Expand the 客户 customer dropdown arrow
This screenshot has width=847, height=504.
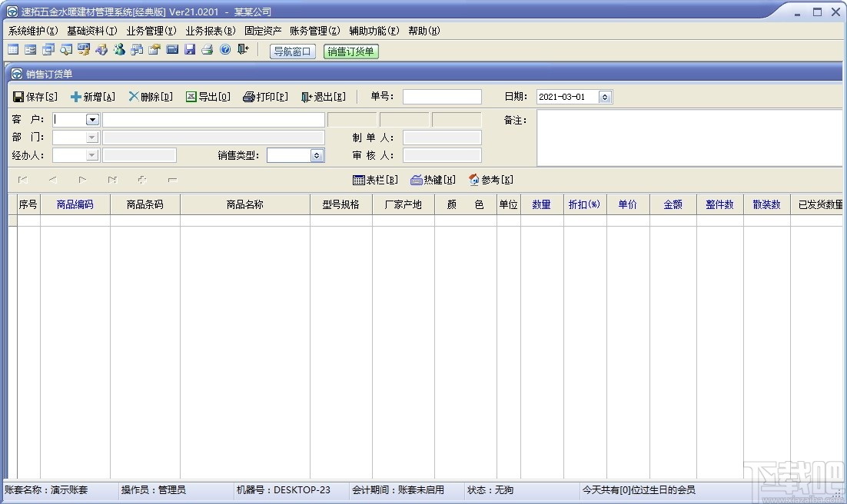coord(92,120)
